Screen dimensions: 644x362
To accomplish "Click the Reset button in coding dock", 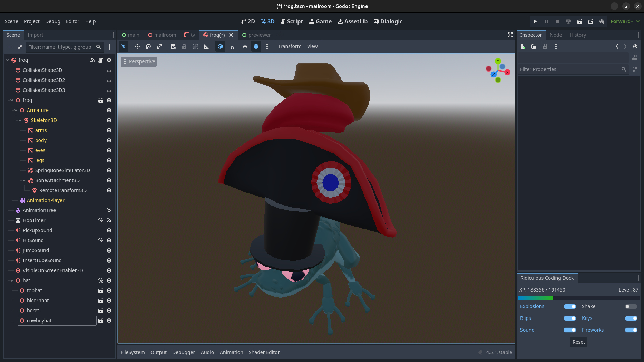I will coord(579,342).
